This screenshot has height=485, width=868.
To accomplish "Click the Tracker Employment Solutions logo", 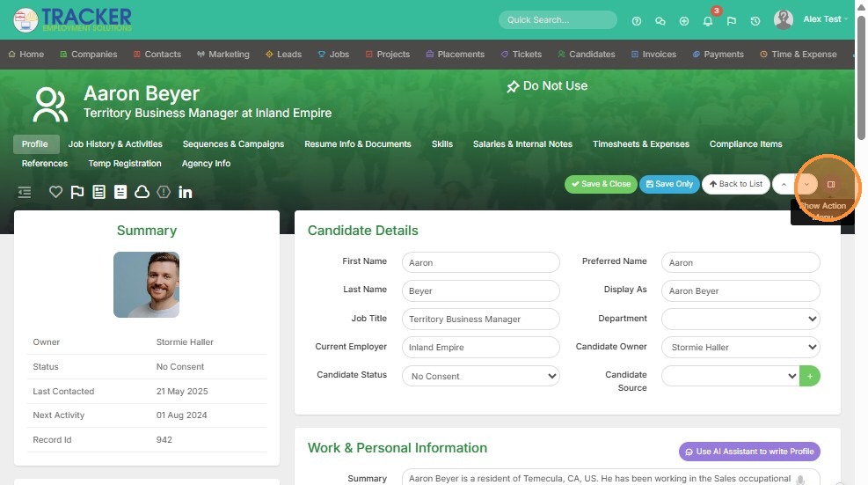I will point(73,20).
